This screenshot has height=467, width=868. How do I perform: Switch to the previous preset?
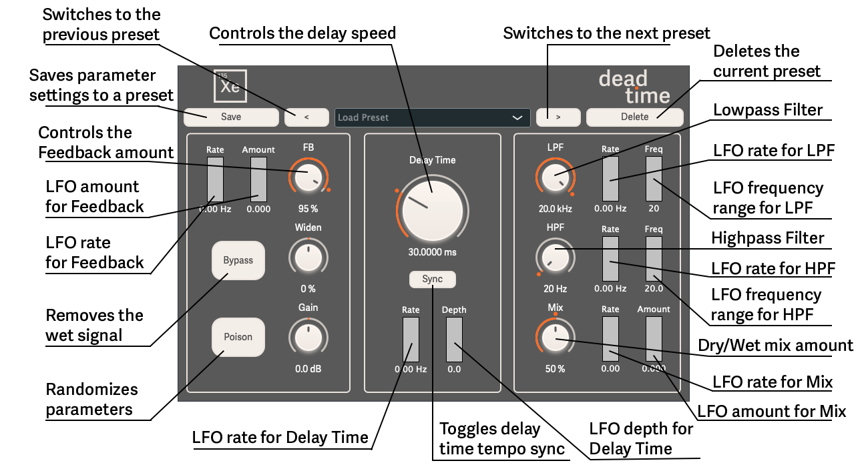(306, 117)
